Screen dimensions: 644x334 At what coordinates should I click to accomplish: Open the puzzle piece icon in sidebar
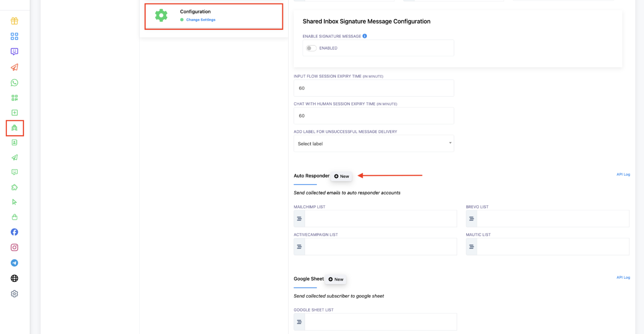pyautogui.click(x=14, y=187)
